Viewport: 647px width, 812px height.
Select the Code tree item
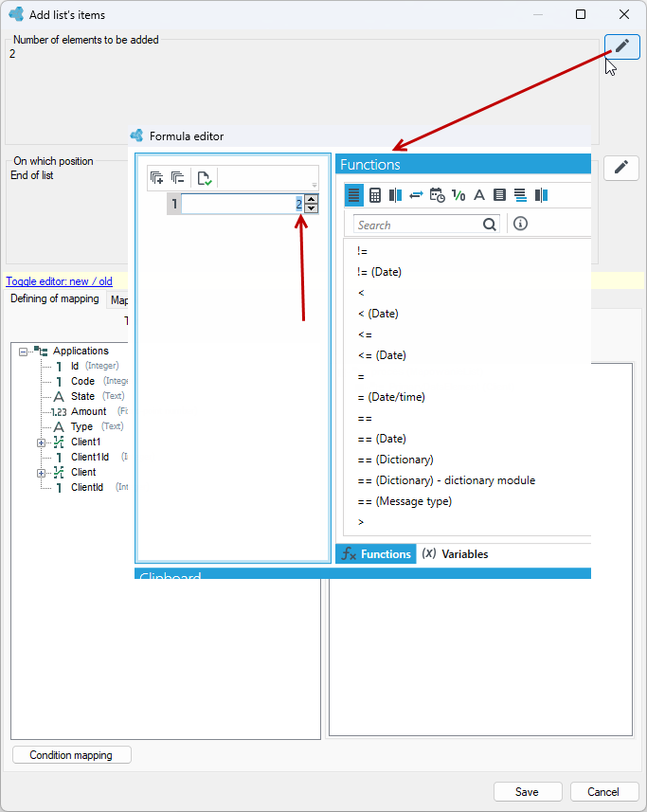82,381
